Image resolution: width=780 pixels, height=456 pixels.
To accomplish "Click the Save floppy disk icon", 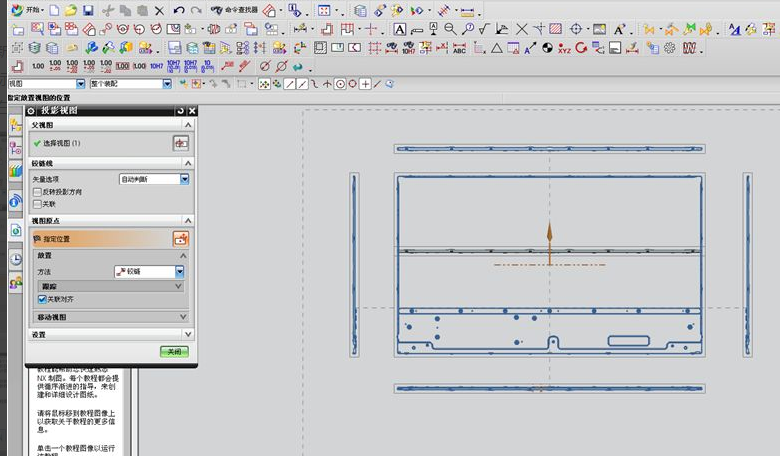I will [x=88, y=10].
